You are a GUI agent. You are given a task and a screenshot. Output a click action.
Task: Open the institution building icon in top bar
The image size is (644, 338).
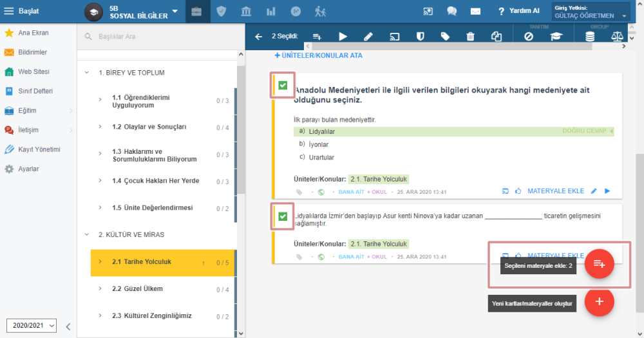click(246, 12)
